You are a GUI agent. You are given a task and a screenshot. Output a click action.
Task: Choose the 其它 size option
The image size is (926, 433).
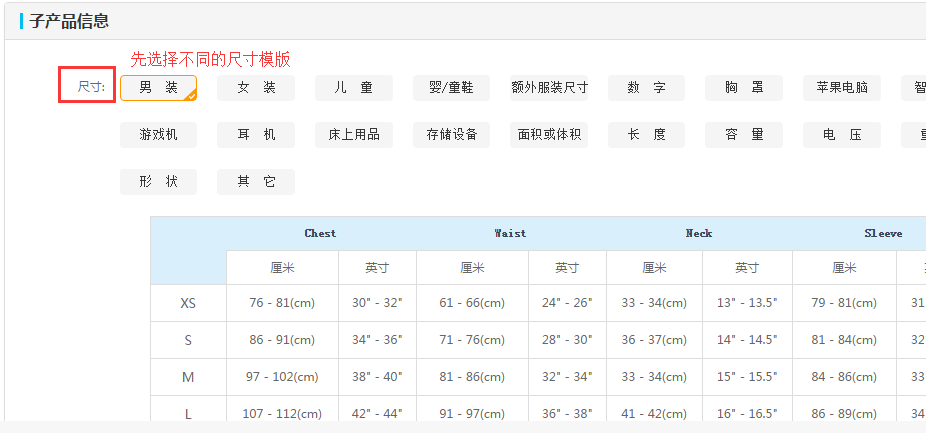[x=256, y=182]
